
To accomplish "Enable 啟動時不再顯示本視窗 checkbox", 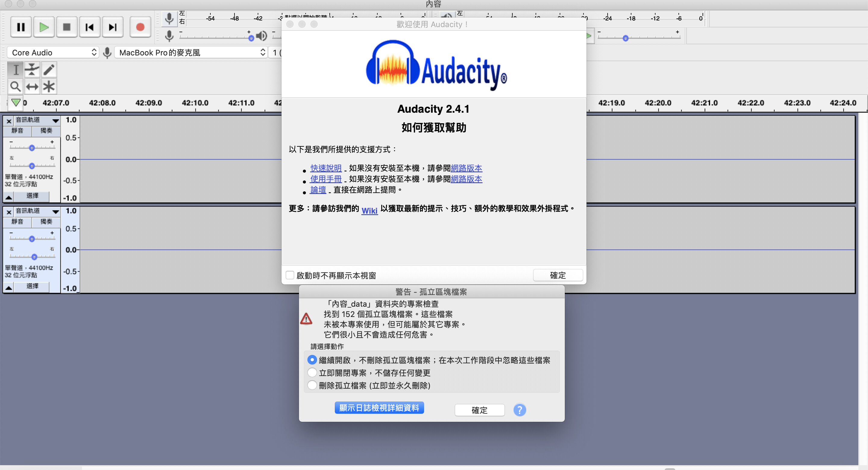I will tap(290, 275).
